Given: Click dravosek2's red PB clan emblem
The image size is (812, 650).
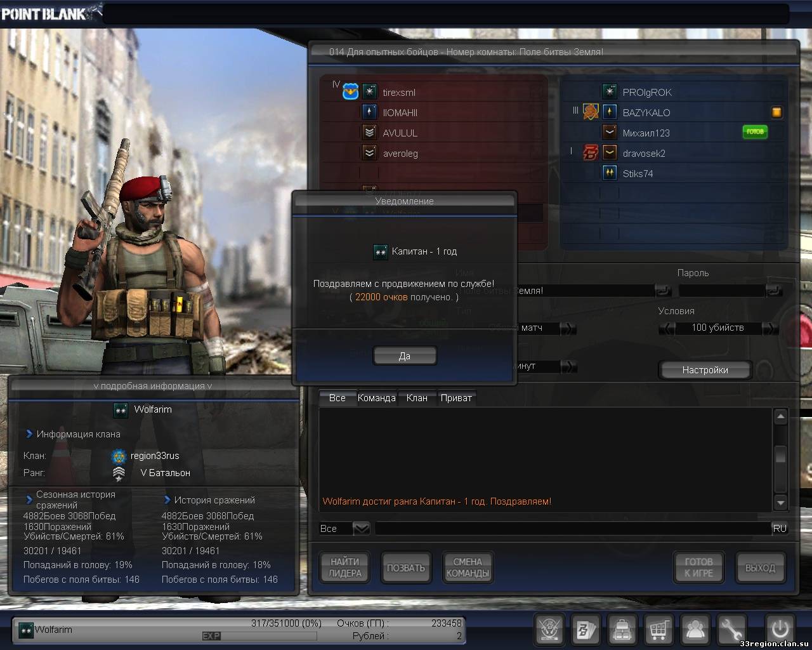Looking at the screenshot, I should pos(591,153).
